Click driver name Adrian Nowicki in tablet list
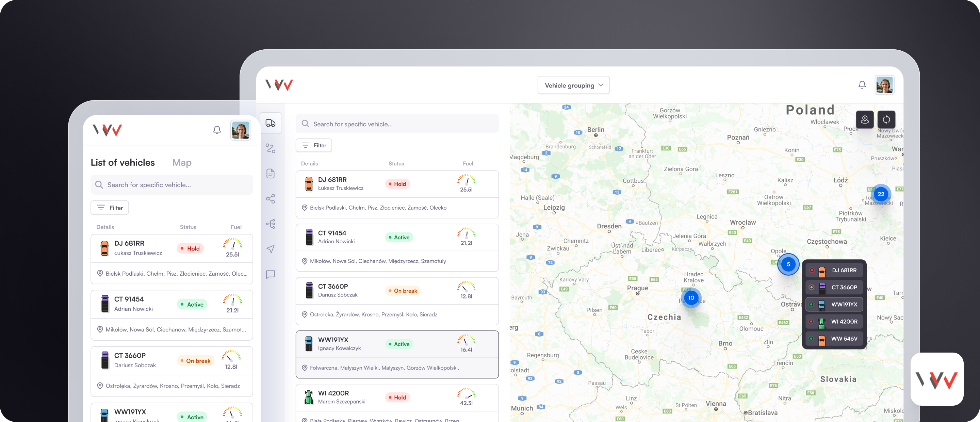This screenshot has height=422, width=980. 336,241
